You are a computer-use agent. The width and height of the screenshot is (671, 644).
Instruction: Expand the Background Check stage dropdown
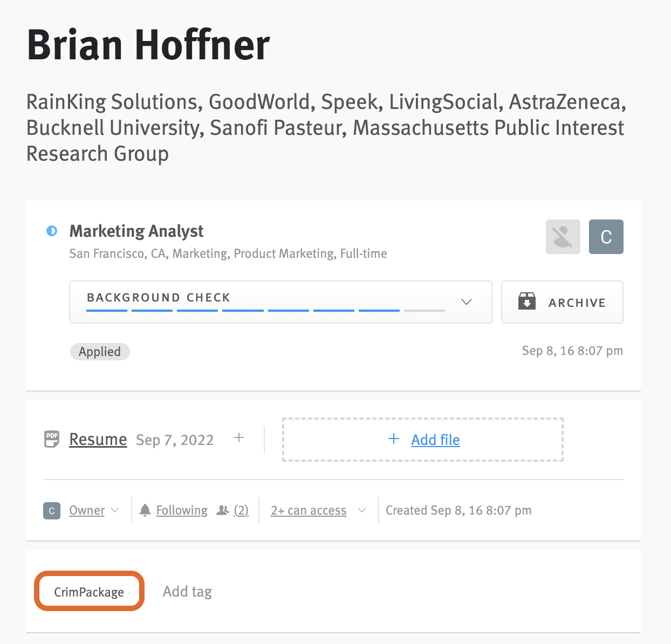pyautogui.click(x=467, y=302)
